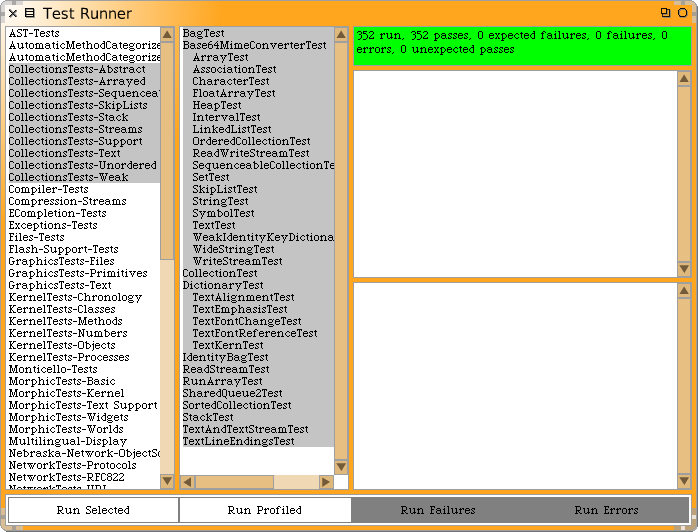Viewport: 698px width, 532px height.
Task: Click down arrow of category list scrollbar
Action: 167,481
